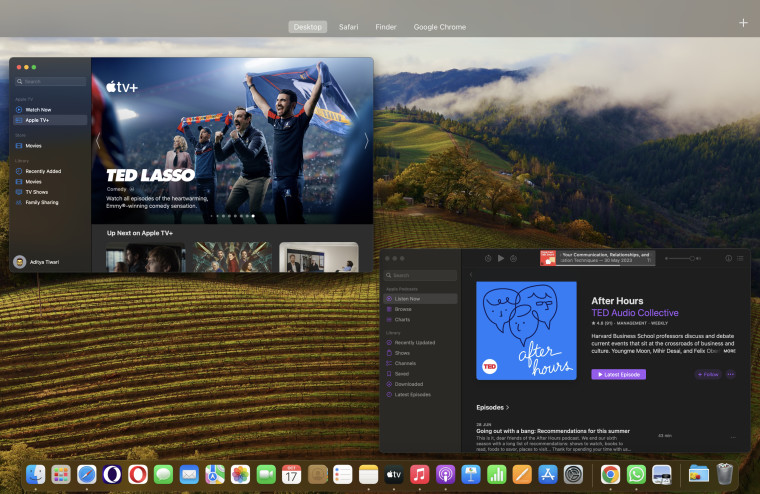Follow the After Hours podcast
The height and width of the screenshot is (494, 760).
(x=708, y=374)
